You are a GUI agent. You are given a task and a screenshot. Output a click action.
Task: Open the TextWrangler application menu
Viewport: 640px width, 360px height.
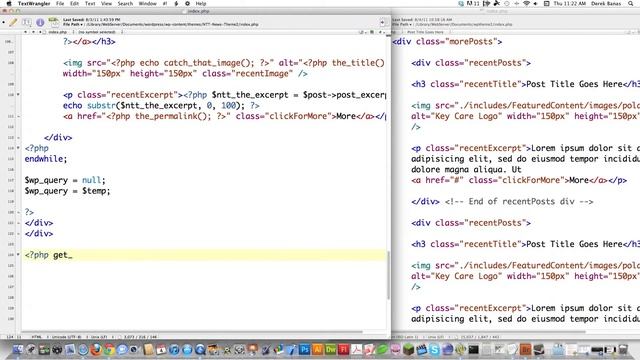click(x=34, y=3)
